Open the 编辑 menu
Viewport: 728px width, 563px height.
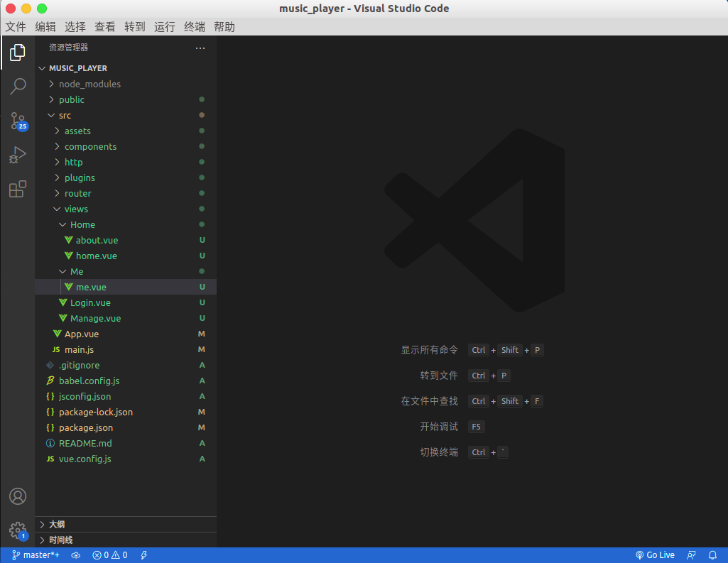[45, 27]
